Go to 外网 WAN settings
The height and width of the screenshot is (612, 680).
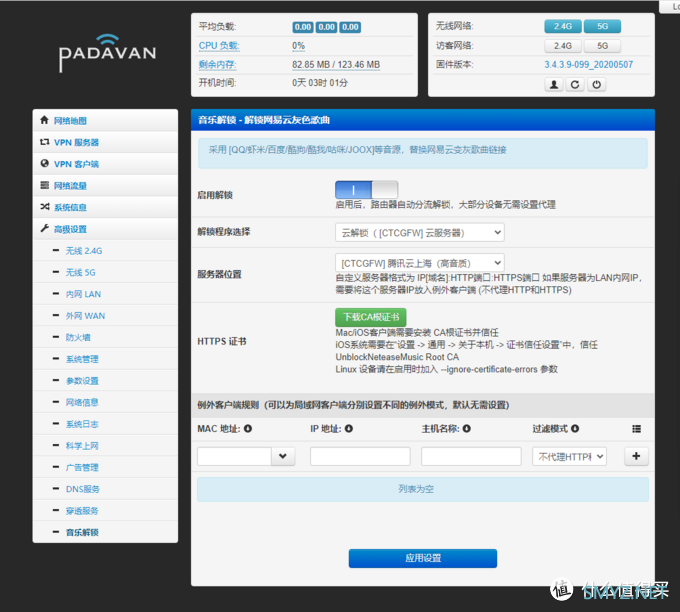point(105,316)
